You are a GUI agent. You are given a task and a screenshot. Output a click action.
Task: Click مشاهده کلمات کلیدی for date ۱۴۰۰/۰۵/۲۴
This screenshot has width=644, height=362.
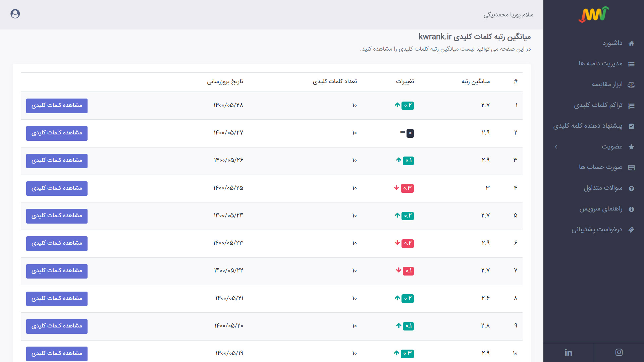(57, 216)
